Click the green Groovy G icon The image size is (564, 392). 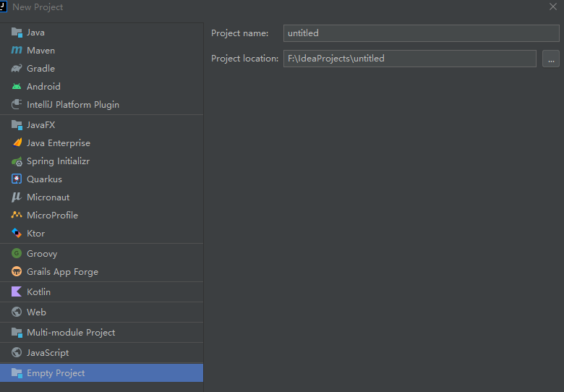click(17, 253)
